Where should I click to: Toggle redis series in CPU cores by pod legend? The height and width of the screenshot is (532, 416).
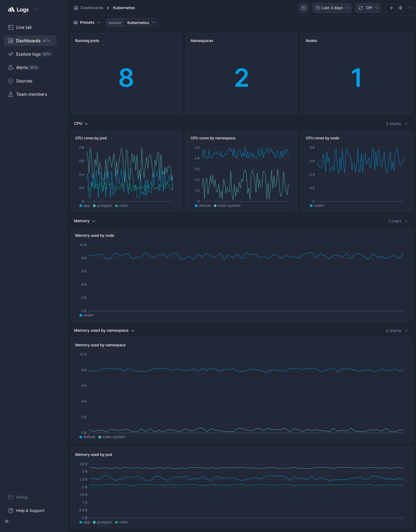pos(121,206)
